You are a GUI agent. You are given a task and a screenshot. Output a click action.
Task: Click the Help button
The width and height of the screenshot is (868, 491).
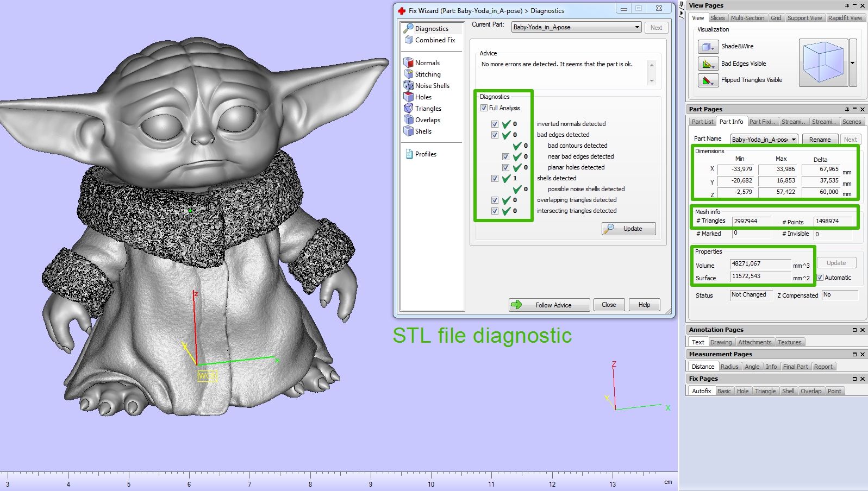(x=644, y=305)
